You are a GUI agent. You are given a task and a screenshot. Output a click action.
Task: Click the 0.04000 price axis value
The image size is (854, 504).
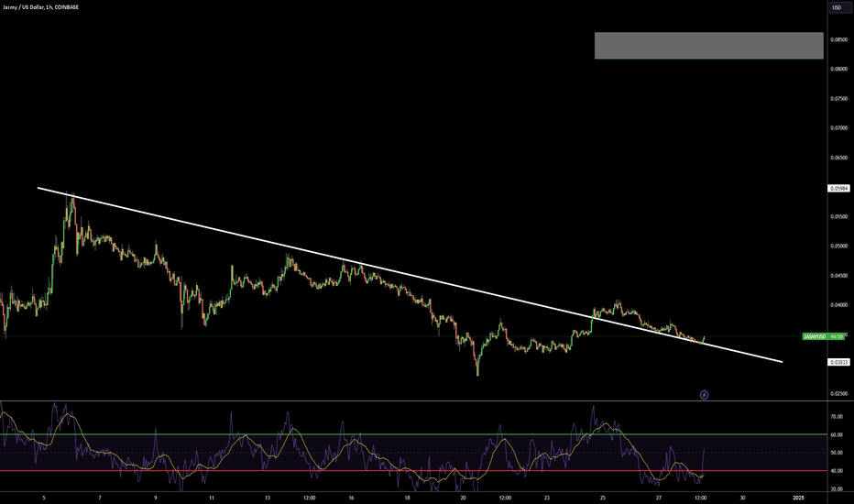coord(838,305)
